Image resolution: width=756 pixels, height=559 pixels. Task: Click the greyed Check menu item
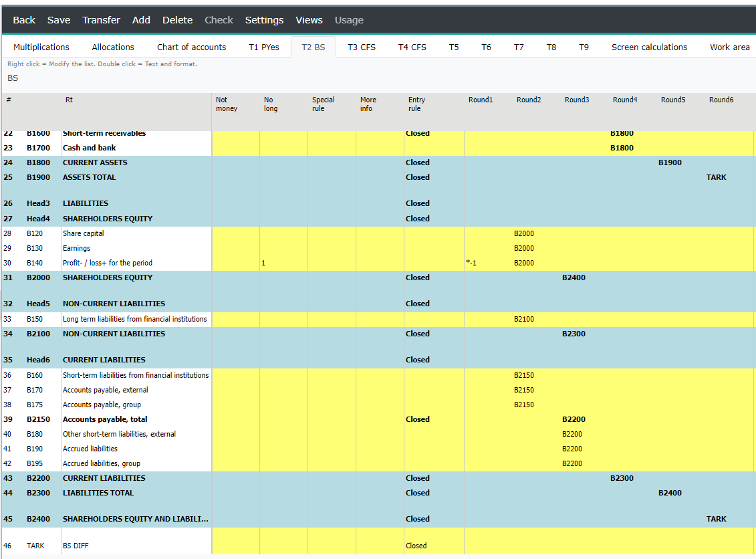[219, 20]
